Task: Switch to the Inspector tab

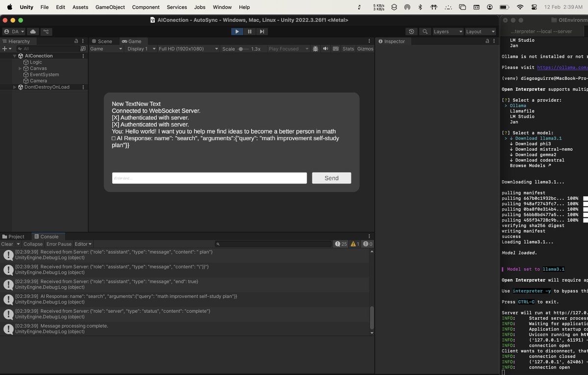Action: (x=392, y=41)
